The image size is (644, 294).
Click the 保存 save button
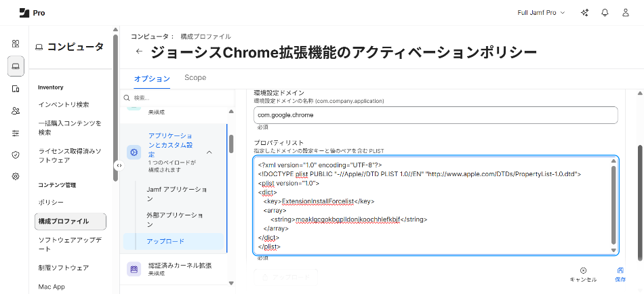tap(620, 274)
